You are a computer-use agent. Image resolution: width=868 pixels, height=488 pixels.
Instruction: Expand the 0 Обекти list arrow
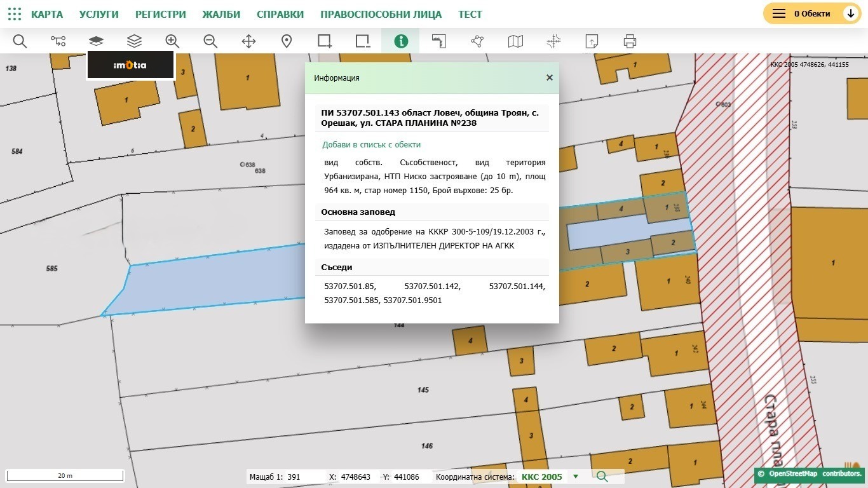point(850,13)
